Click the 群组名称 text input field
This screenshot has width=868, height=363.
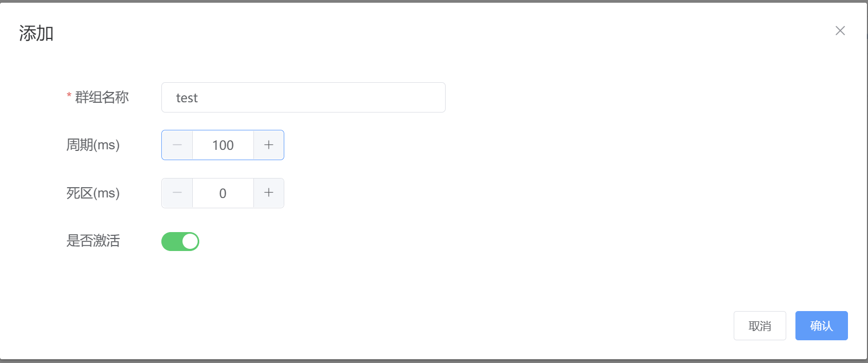point(303,97)
